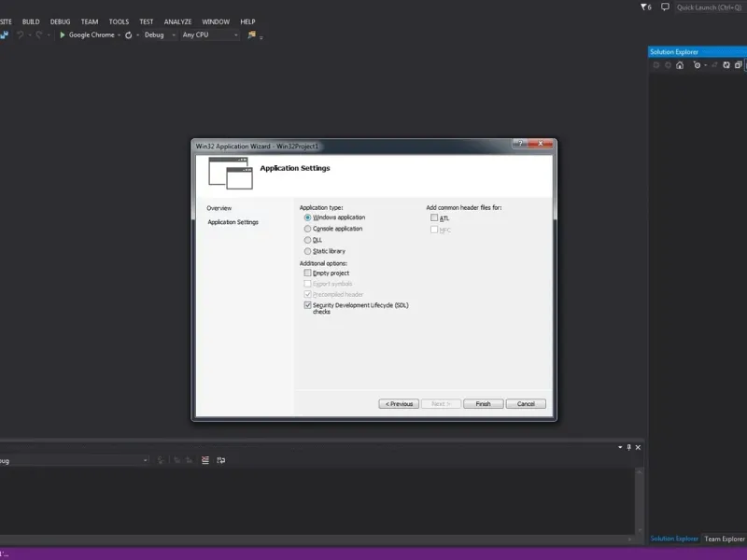The width and height of the screenshot is (747, 560).
Task: Click the greyed MFC header files checkbox
Action: [x=434, y=230]
